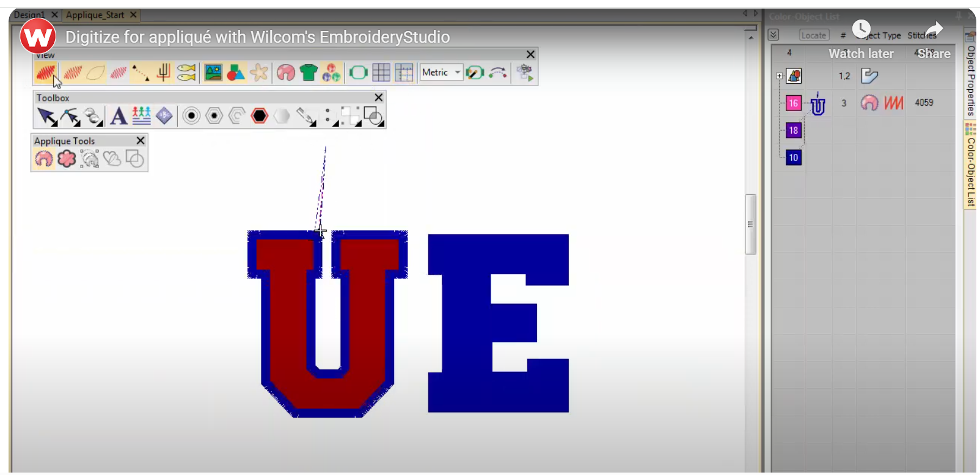Toggle Show Function symbols trident icon
The image size is (980, 475).
click(163, 73)
